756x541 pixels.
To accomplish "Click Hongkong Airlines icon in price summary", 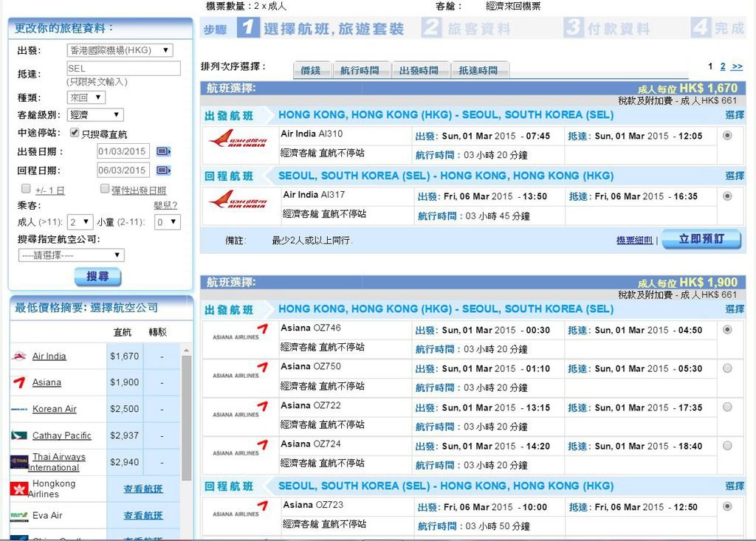I will coord(19,489).
